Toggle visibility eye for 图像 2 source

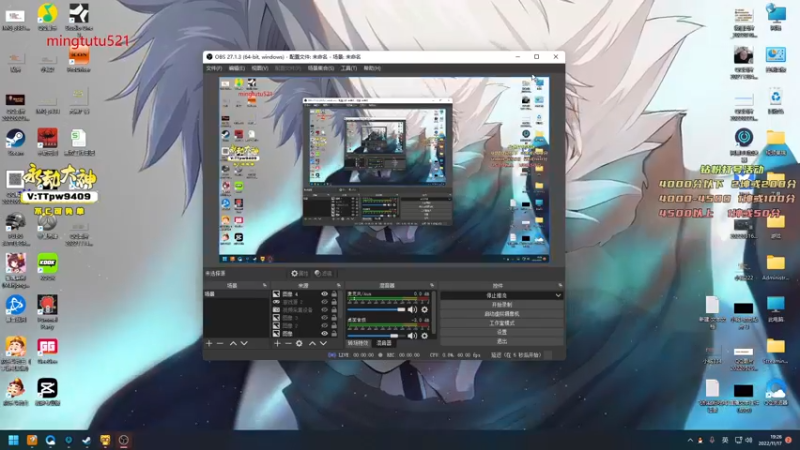[324, 326]
